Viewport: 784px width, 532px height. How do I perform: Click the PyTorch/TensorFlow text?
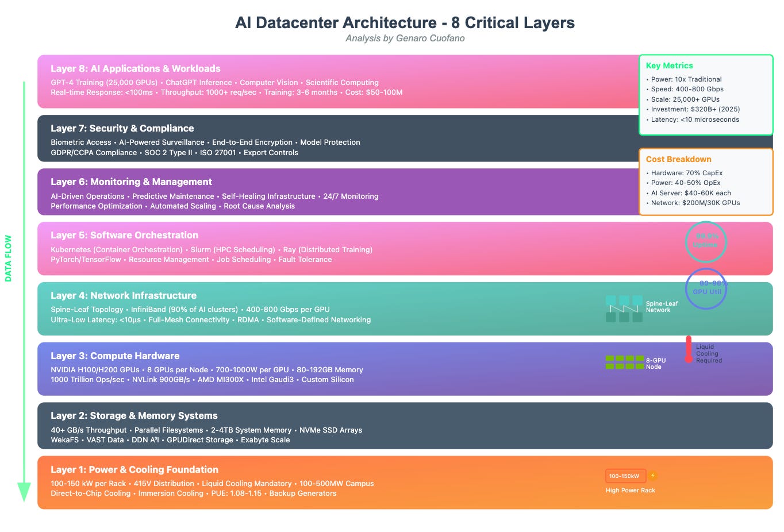pyautogui.click(x=86, y=259)
